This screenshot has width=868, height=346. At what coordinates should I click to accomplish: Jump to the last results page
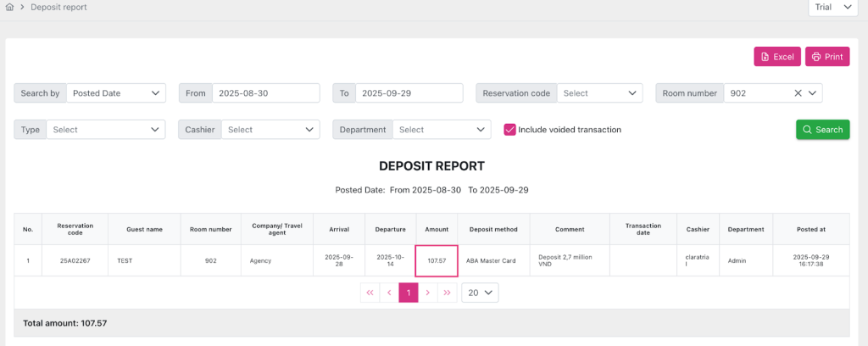(x=448, y=293)
